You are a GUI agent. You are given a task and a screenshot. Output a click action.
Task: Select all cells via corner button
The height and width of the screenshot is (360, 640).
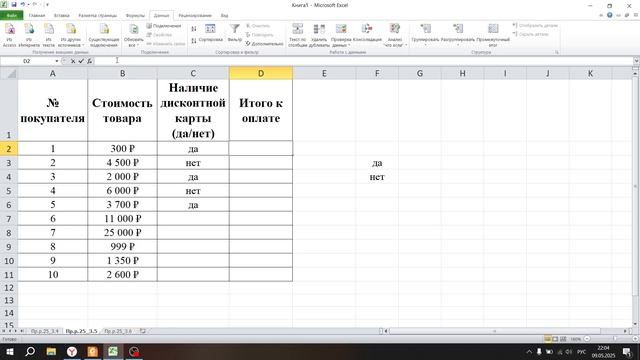9,73
